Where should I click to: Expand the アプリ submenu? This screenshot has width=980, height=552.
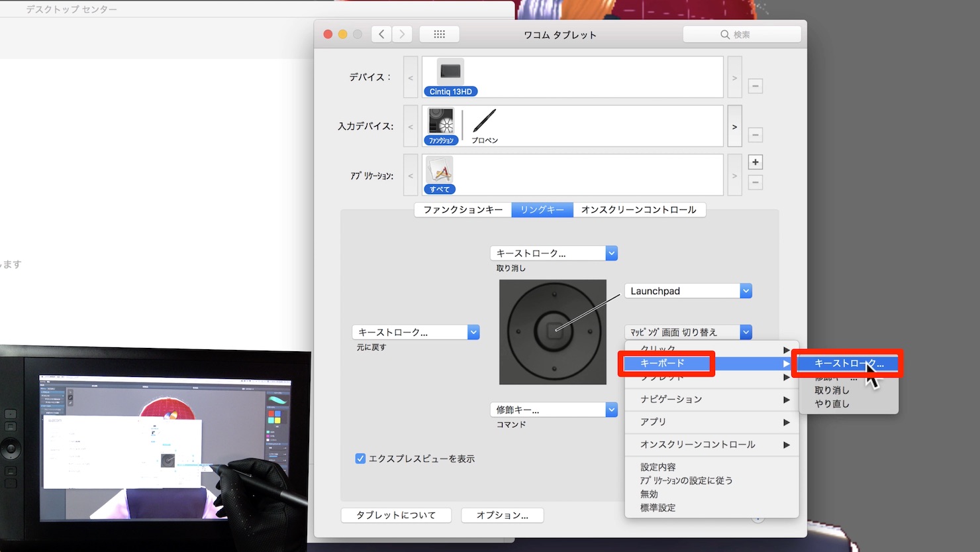[712, 421]
